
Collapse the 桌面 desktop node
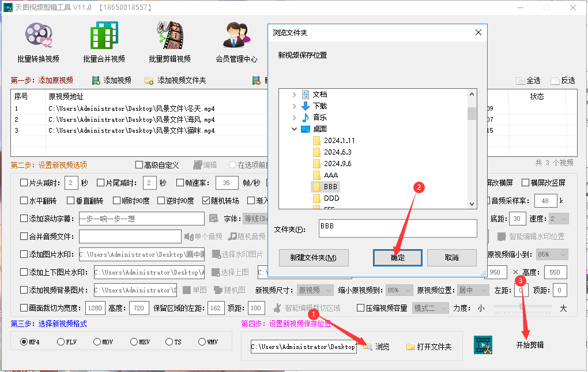click(x=295, y=129)
